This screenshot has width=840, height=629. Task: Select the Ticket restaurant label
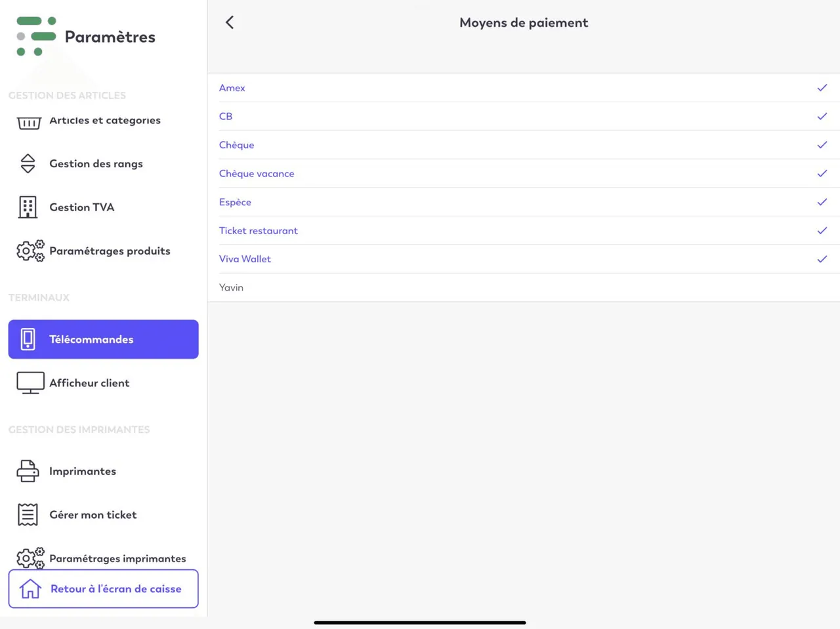(x=259, y=231)
